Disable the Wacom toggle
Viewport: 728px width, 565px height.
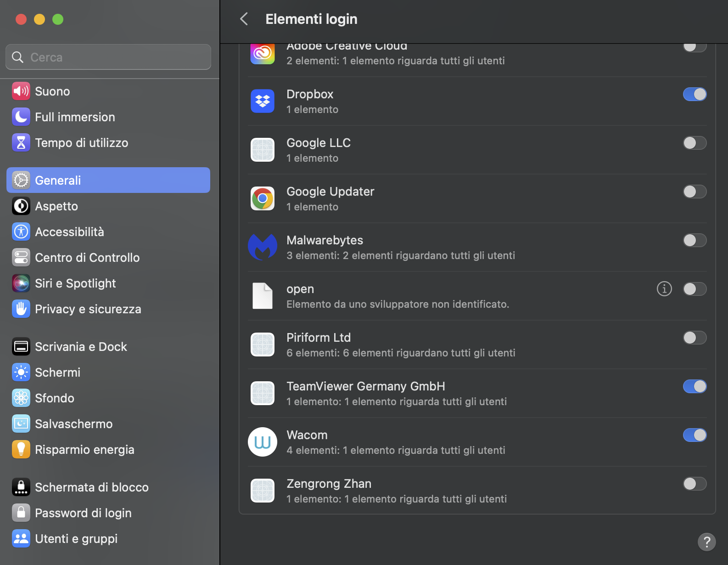695,435
